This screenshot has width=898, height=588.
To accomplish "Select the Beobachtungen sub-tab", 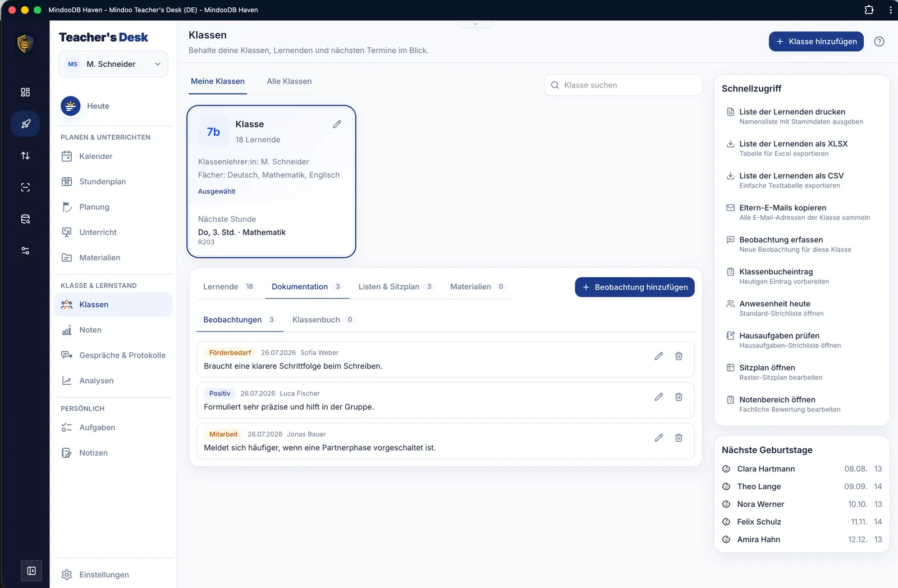I will click(239, 320).
